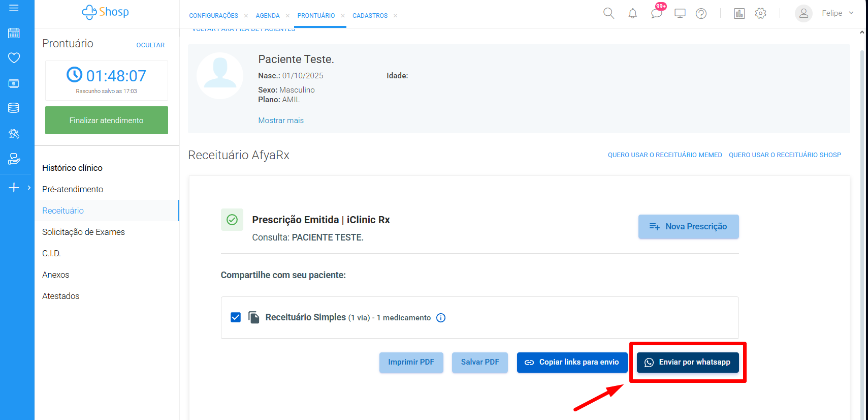The image size is (868, 420).
Task: Open the hamburger menu in sidebar
Action: click(14, 8)
